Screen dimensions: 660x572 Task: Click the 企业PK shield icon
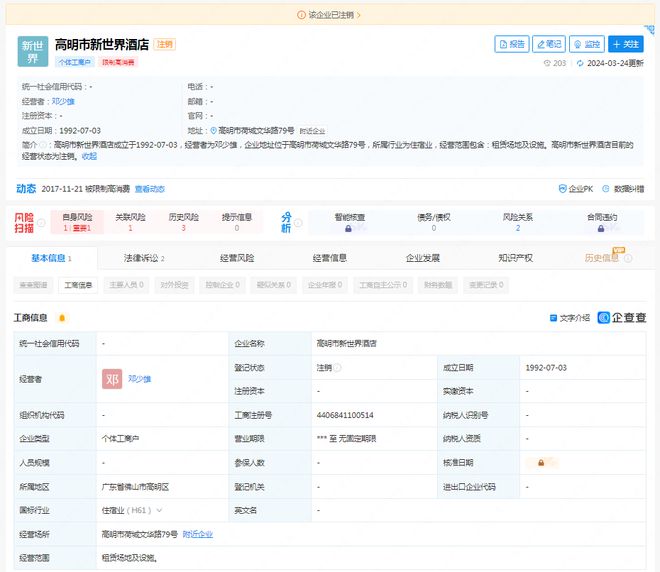(x=562, y=189)
